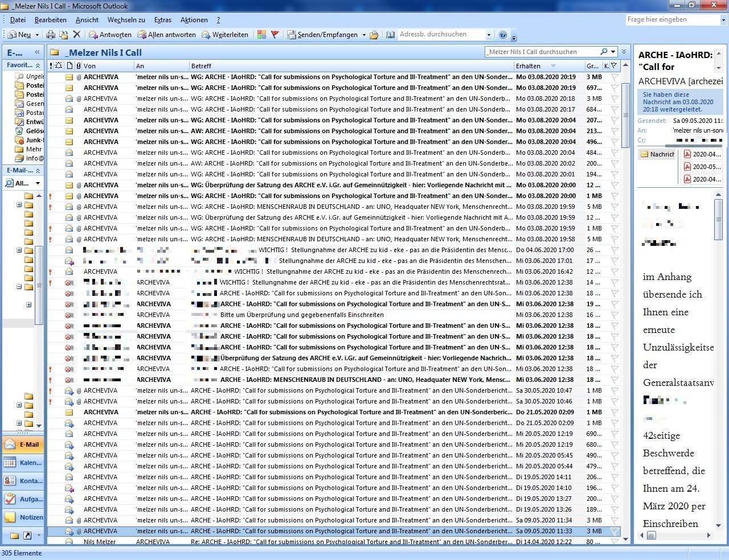Open the Gelöschte Objekte favorite folder
The image size is (729, 560).
point(29,131)
